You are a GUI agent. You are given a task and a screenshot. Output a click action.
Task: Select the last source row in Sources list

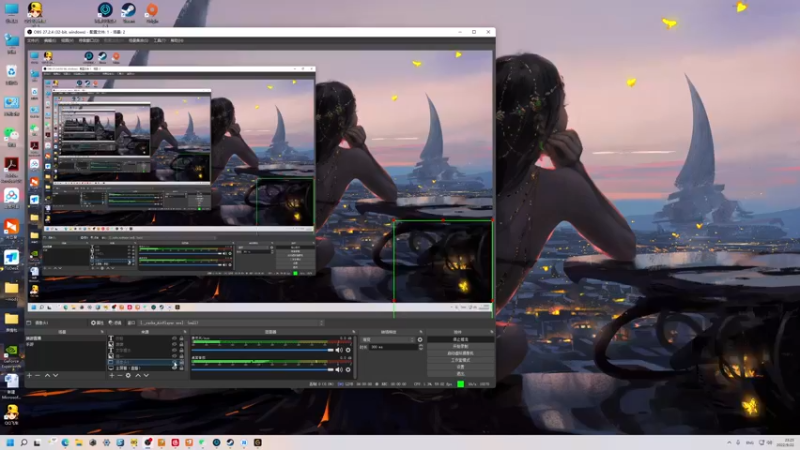click(x=146, y=368)
